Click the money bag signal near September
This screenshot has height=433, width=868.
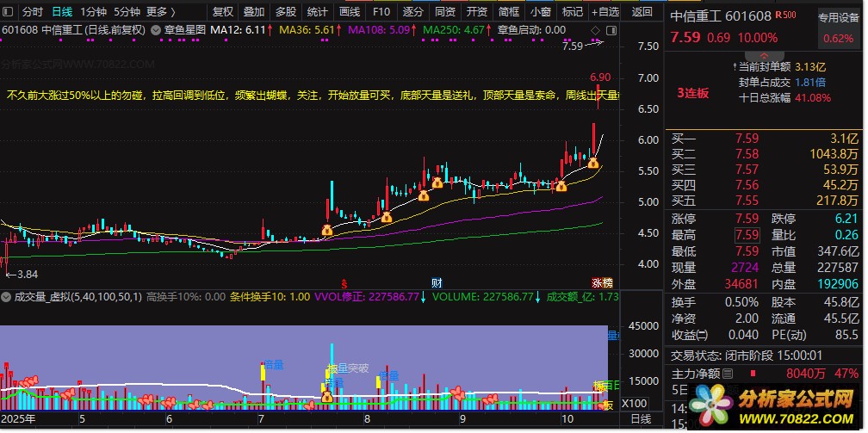[x=437, y=182]
